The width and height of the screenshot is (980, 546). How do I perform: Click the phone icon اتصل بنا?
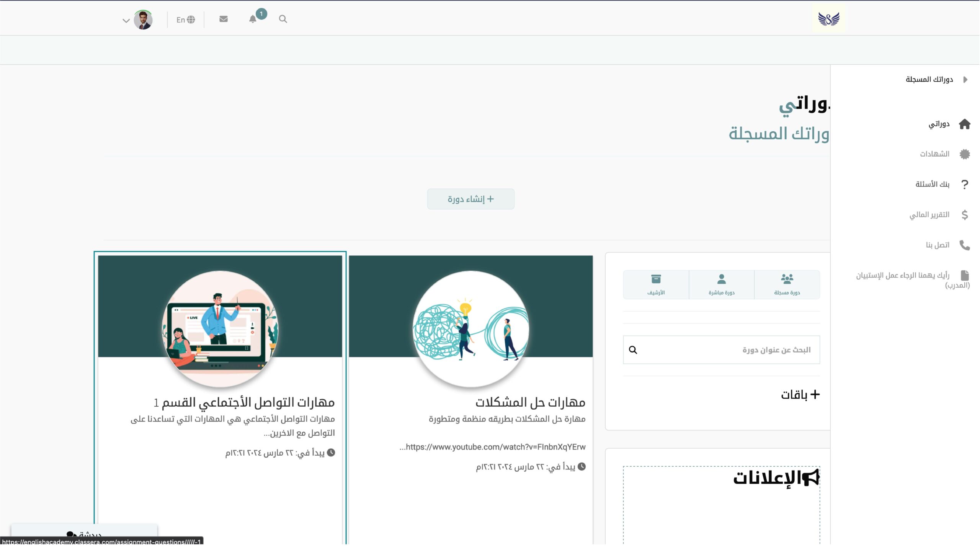pos(964,245)
